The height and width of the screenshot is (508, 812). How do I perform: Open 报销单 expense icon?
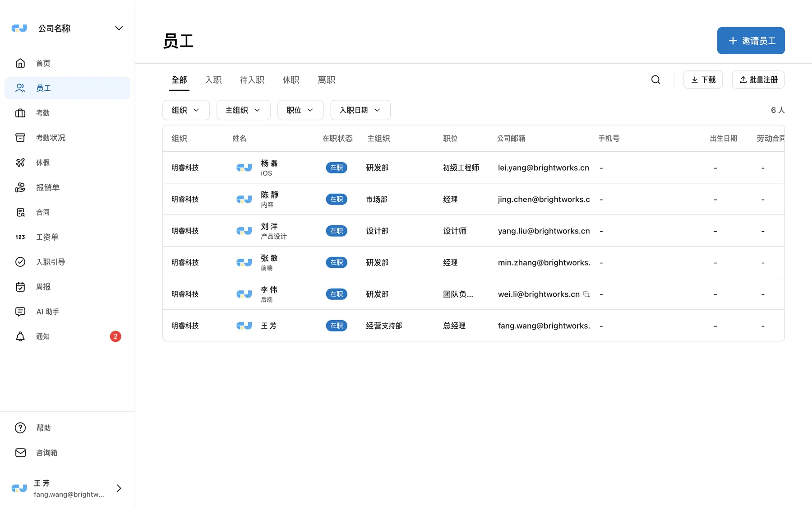[x=20, y=187]
